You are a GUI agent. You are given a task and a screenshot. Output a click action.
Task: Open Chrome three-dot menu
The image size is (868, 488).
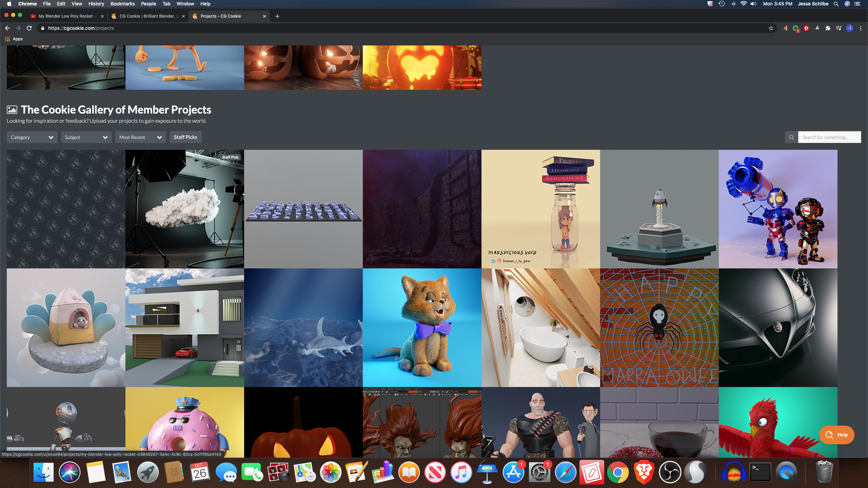tap(861, 28)
